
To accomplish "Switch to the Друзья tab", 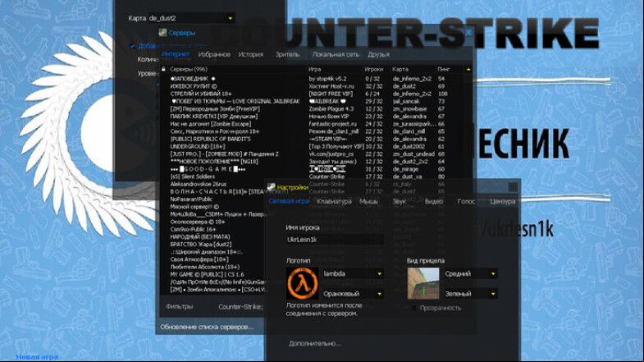I will [378, 54].
